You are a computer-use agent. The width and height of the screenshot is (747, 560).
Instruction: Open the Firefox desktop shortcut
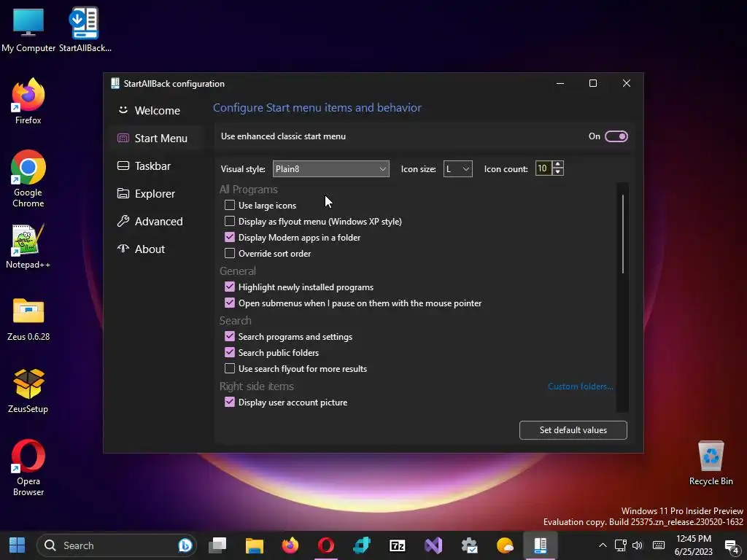28,101
